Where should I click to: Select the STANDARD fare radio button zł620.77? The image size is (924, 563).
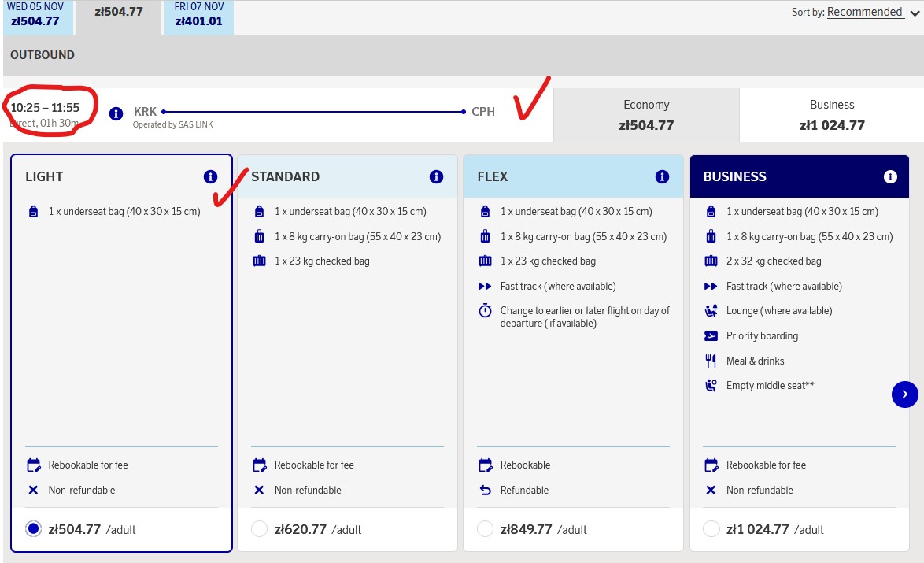tap(259, 529)
